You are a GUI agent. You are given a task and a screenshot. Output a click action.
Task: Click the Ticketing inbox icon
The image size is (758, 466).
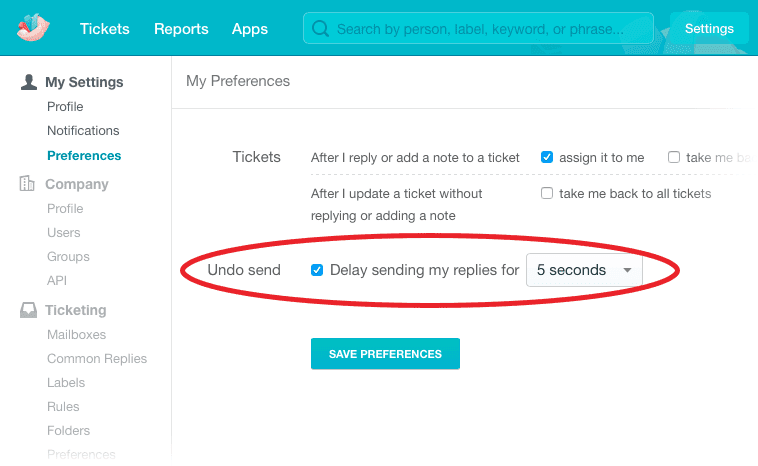[x=29, y=310]
